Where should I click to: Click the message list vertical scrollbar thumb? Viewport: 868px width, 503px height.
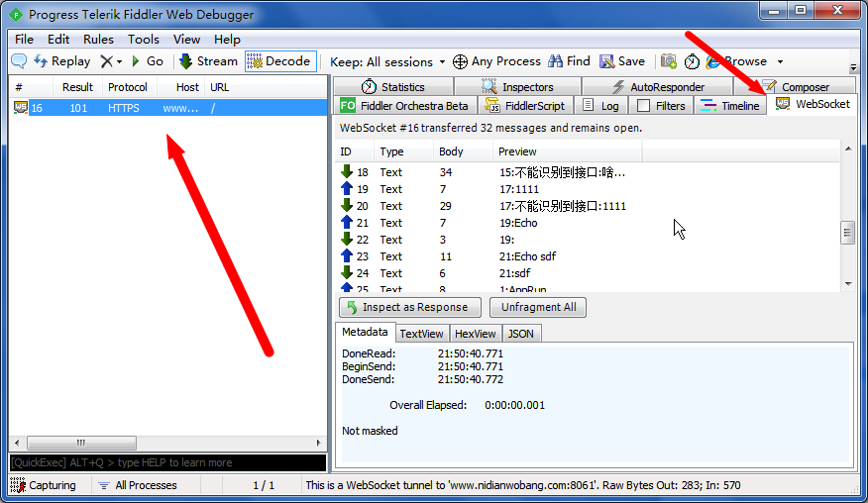coord(847,233)
